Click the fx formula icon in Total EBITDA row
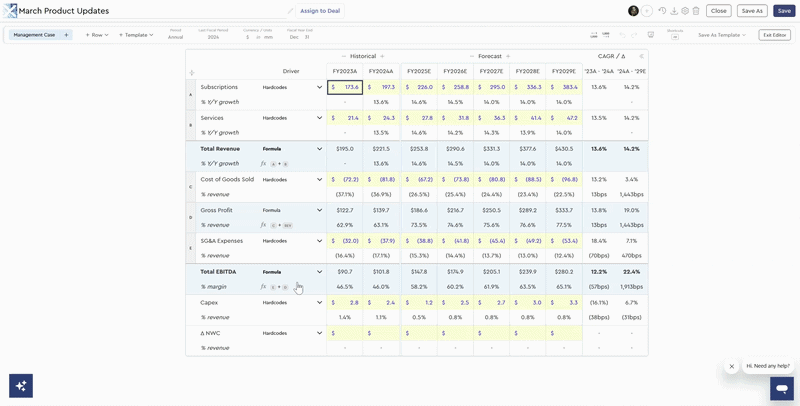Viewport: 800px width, 406px height. (x=263, y=287)
